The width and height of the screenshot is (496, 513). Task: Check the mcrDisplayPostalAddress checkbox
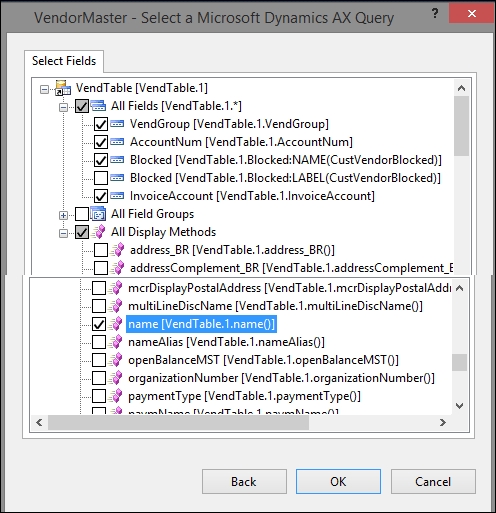(99, 288)
